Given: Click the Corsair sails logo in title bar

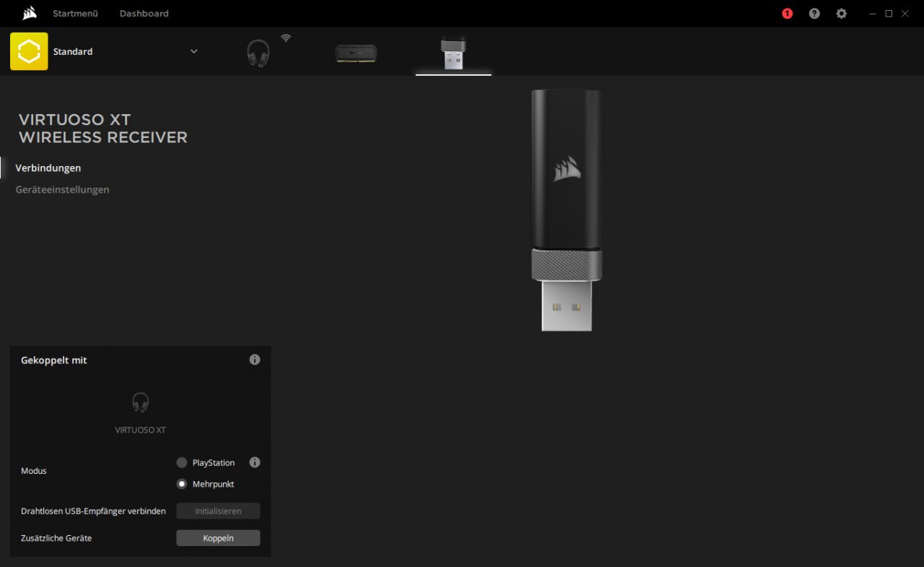Looking at the screenshot, I should pos(30,13).
